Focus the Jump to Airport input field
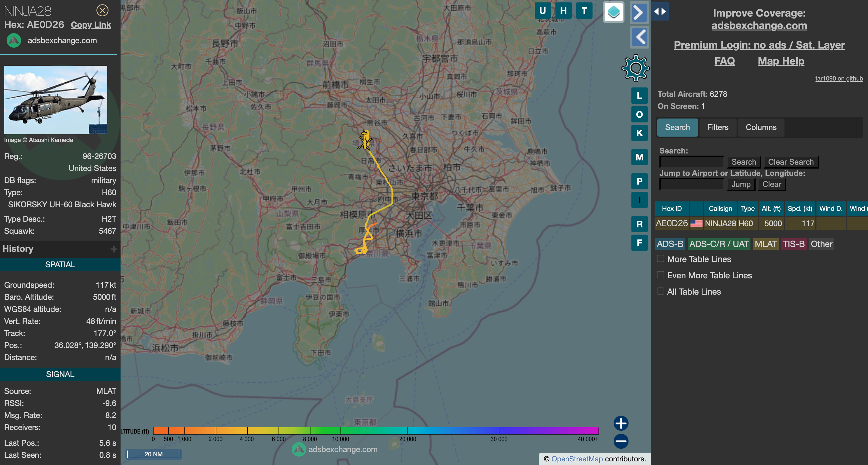 pos(691,185)
